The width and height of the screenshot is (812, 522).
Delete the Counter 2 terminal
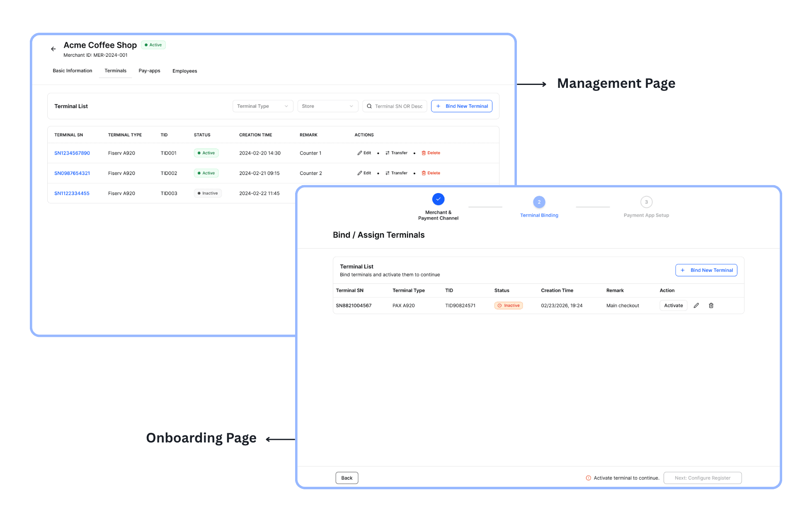click(431, 173)
